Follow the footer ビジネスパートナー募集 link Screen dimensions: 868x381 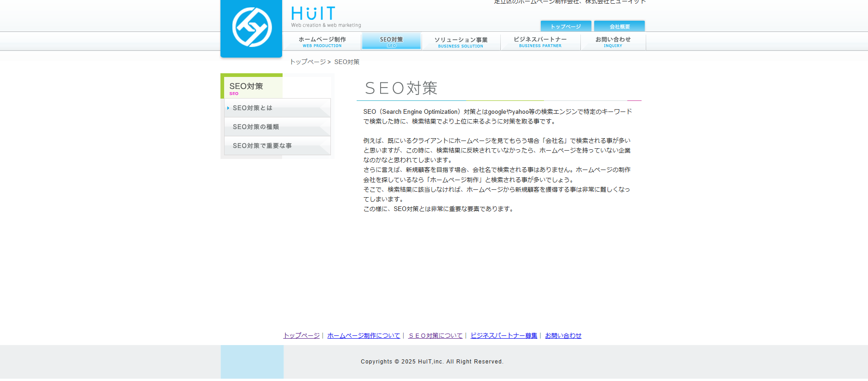coord(503,335)
